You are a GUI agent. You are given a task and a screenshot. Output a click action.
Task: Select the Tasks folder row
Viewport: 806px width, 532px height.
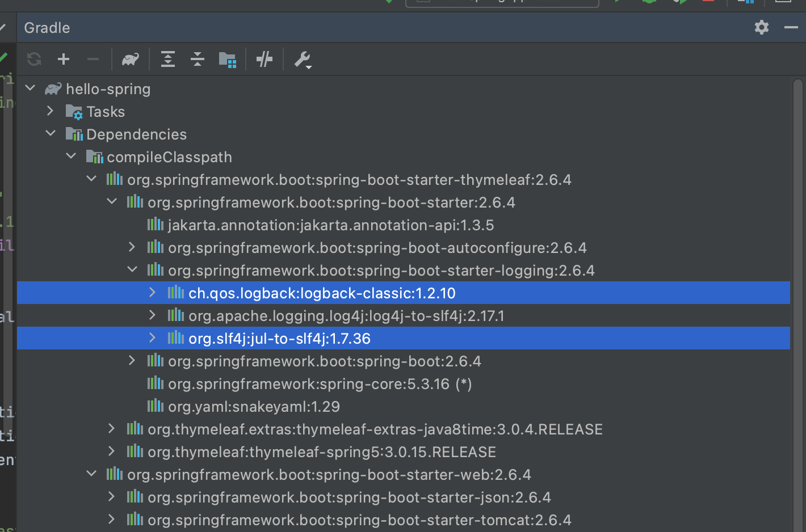(404, 112)
